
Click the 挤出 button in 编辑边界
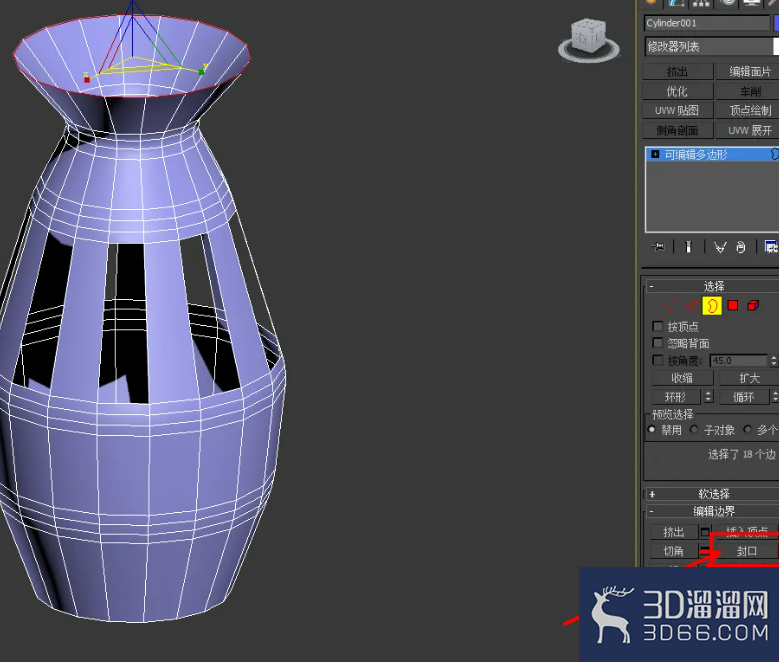click(674, 532)
